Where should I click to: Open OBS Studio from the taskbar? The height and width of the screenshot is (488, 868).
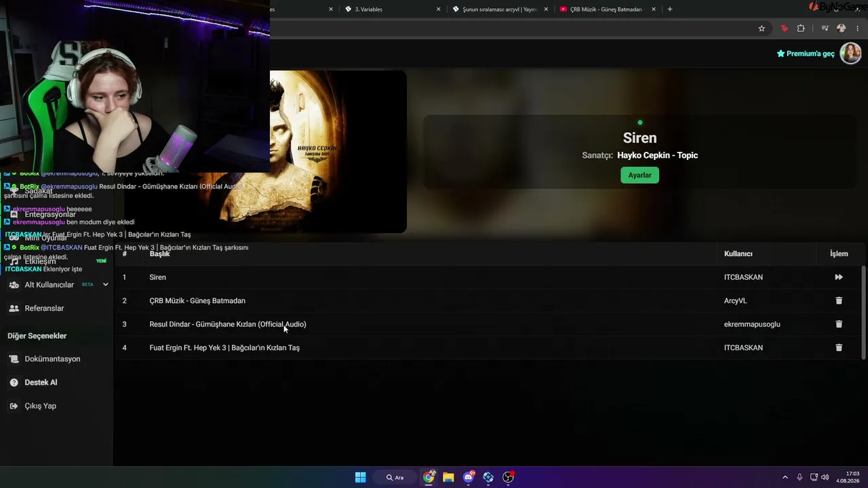click(x=508, y=477)
